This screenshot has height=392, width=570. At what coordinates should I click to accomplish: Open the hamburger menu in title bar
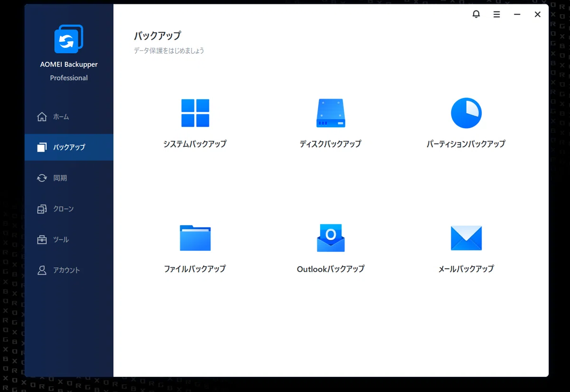(496, 14)
